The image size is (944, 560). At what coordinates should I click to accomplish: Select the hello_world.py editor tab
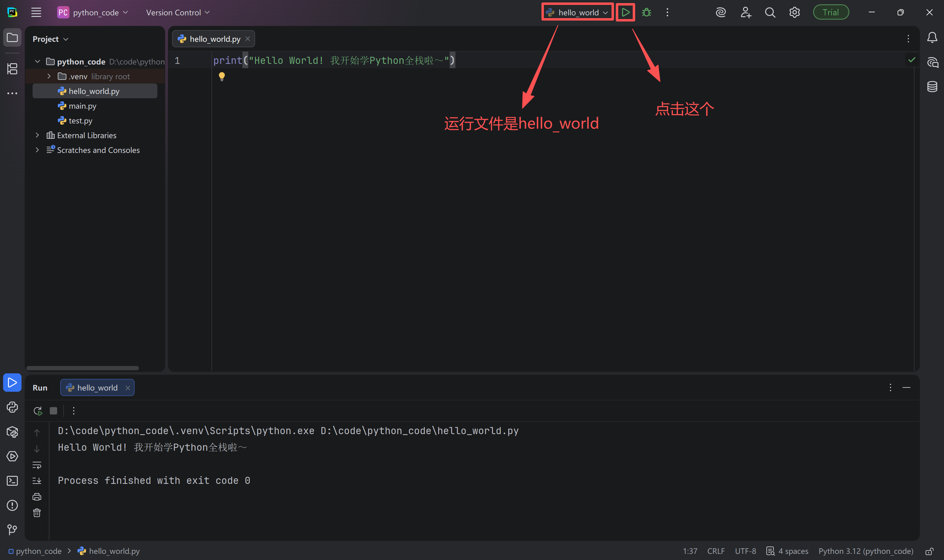pyautogui.click(x=214, y=39)
